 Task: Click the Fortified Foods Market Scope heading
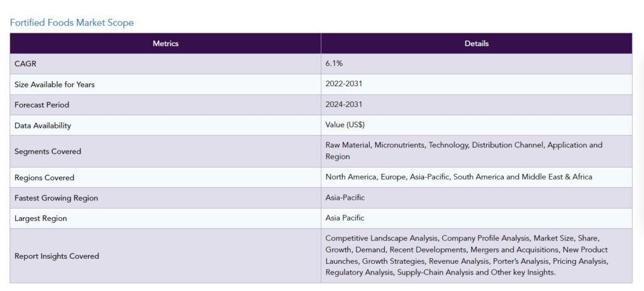coord(72,23)
